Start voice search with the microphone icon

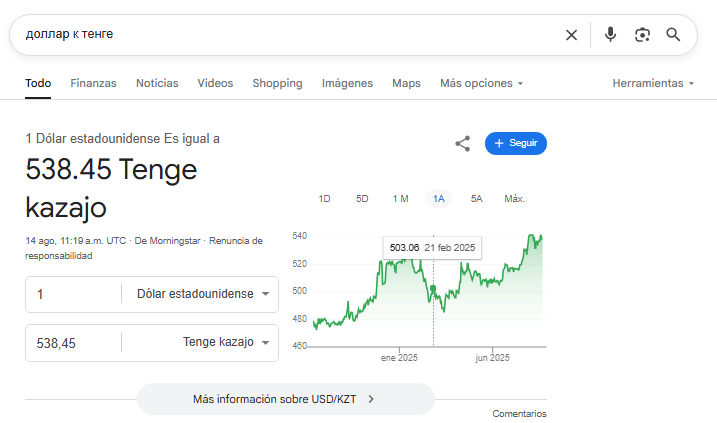[x=610, y=35]
